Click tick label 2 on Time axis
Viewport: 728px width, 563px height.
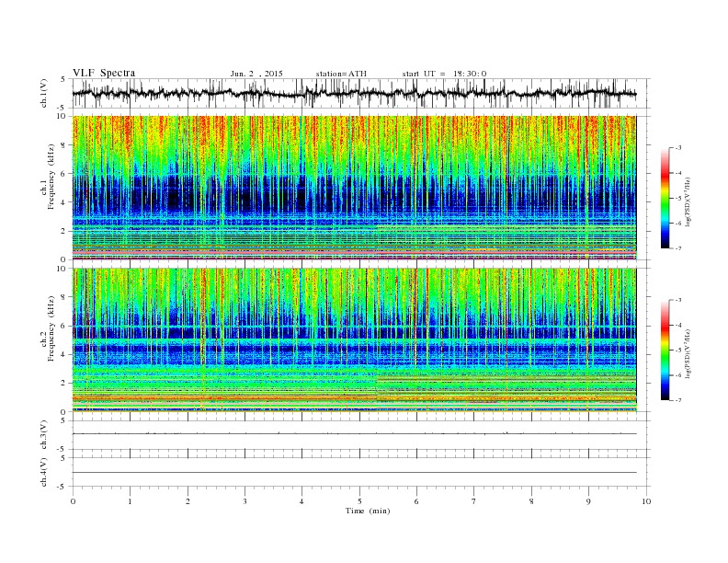point(188,501)
